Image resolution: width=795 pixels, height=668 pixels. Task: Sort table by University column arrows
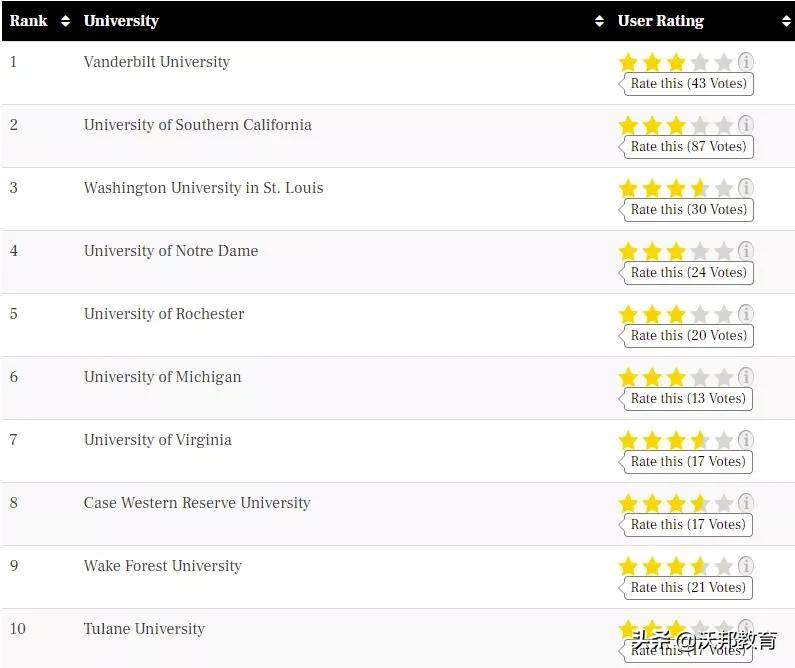(599, 21)
